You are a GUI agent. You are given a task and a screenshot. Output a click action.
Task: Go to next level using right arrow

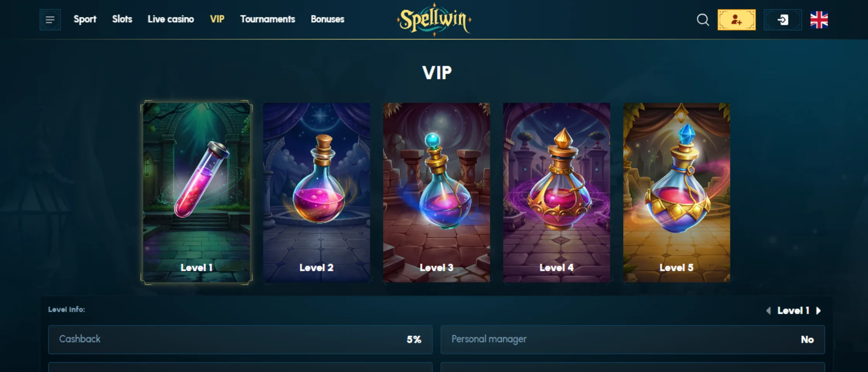click(x=818, y=311)
